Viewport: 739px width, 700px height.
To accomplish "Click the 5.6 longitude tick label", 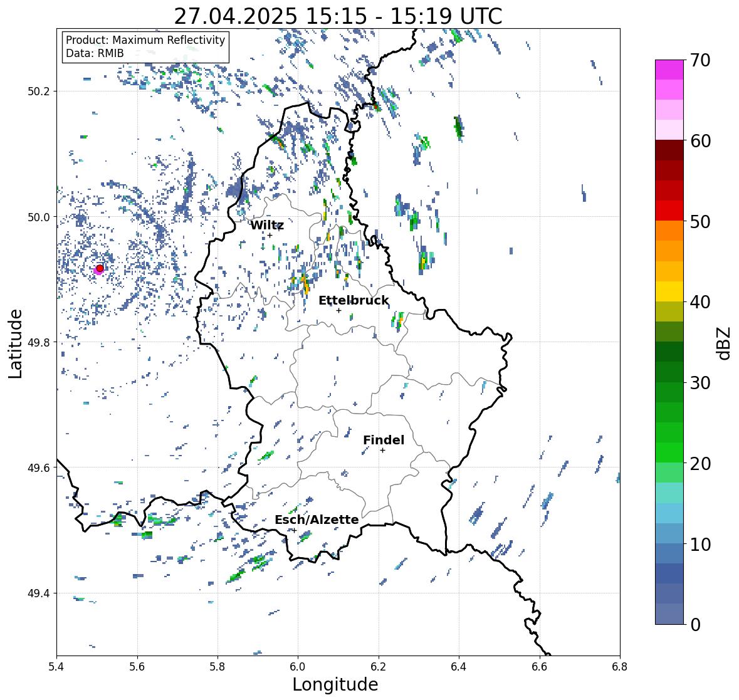I will pos(137,667).
